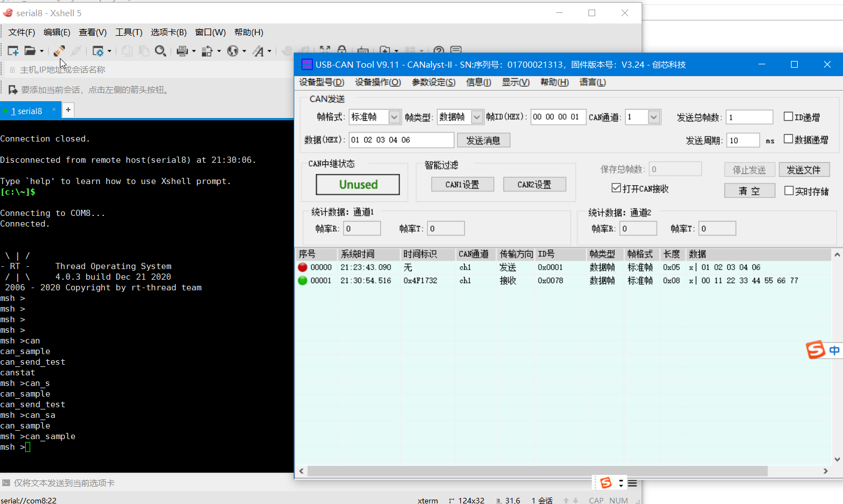The image size is (843, 504).
Task: Open the 选项卡(B) menu in Xshell
Action: pos(168,32)
